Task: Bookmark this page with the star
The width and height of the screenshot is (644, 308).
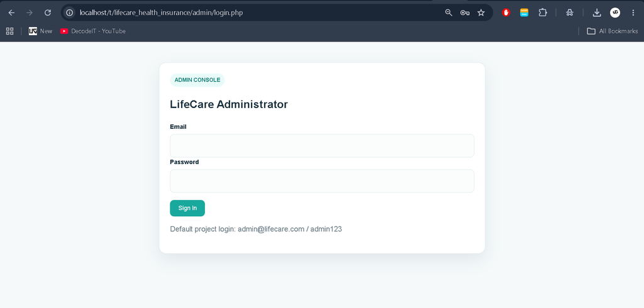Action: click(x=481, y=13)
